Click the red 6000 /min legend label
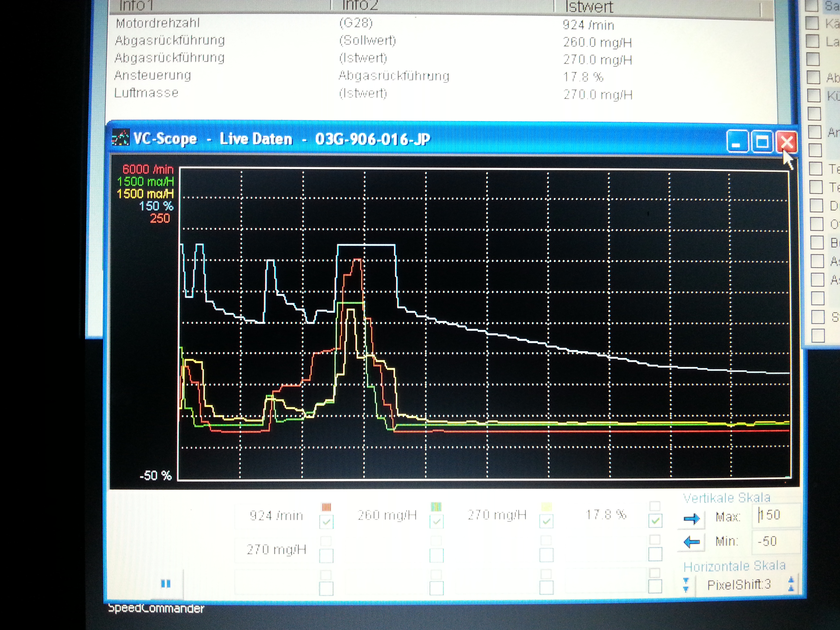Image resolution: width=840 pixels, height=630 pixels. point(148,169)
